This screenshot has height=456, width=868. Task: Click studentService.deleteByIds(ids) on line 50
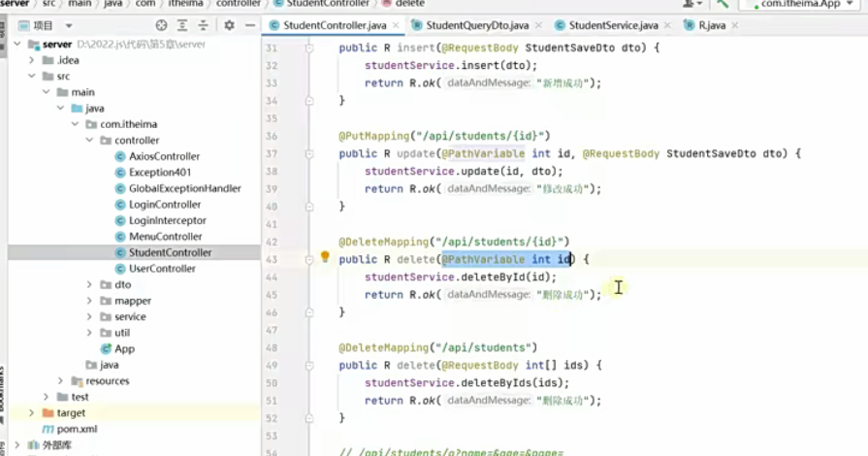pos(466,383)
